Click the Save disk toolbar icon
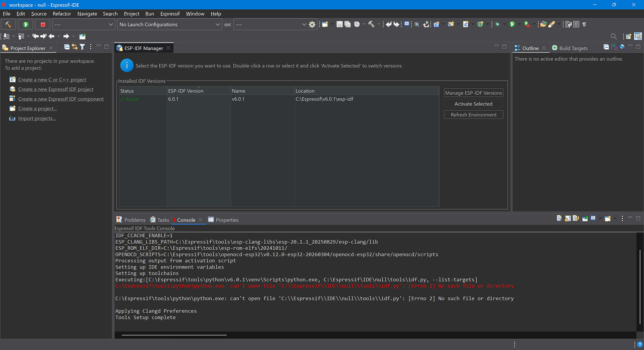Screen dimensions: 644x350 click(339, 24)
